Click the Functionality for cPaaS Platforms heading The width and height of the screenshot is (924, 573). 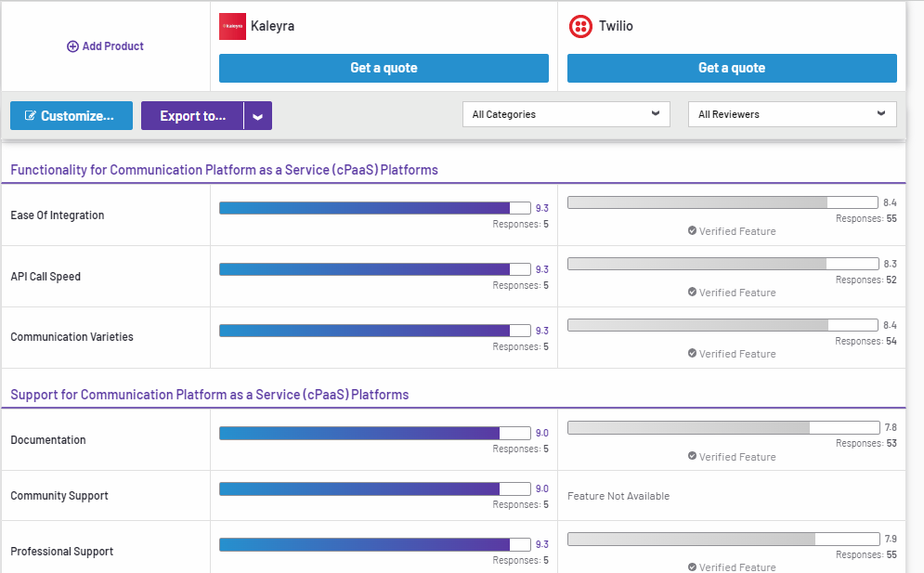tap(224, 170)
